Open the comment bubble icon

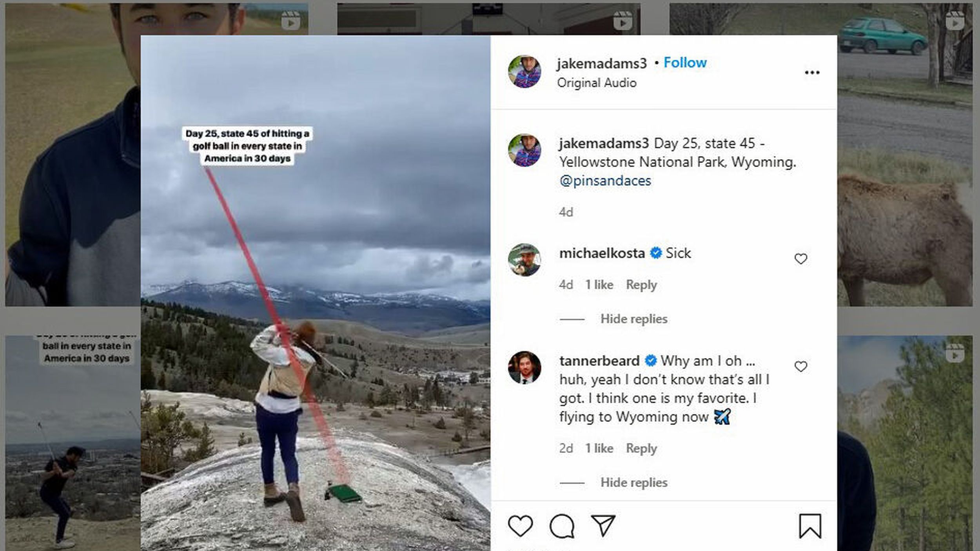click(562, 526)
